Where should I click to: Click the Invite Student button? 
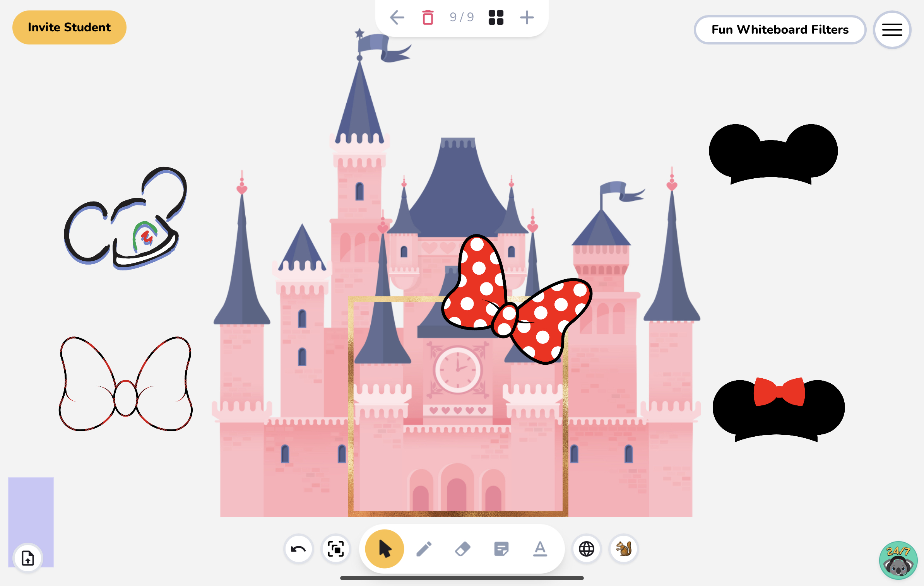pos(69,27)
